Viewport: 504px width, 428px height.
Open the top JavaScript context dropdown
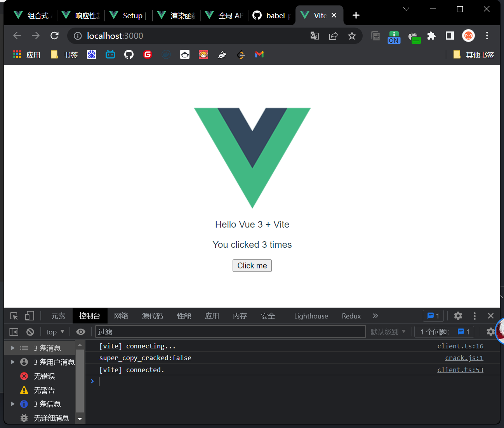(x=55, y=332)
